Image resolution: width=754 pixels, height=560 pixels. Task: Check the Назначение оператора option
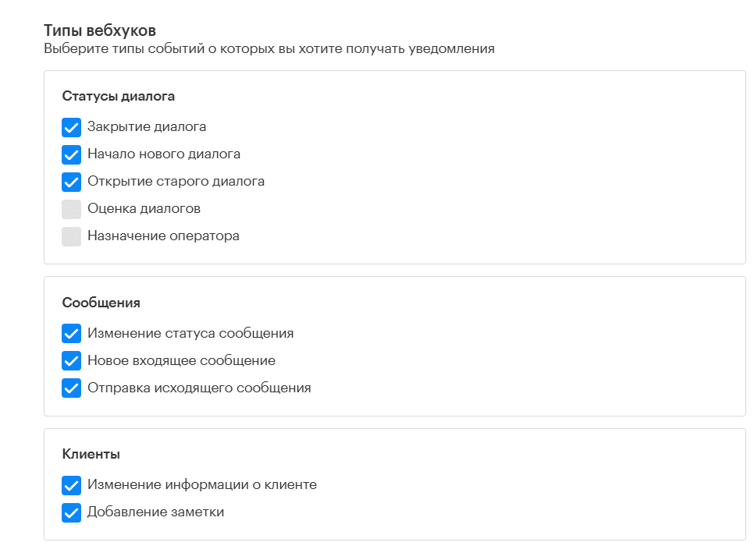pos(71,236)
